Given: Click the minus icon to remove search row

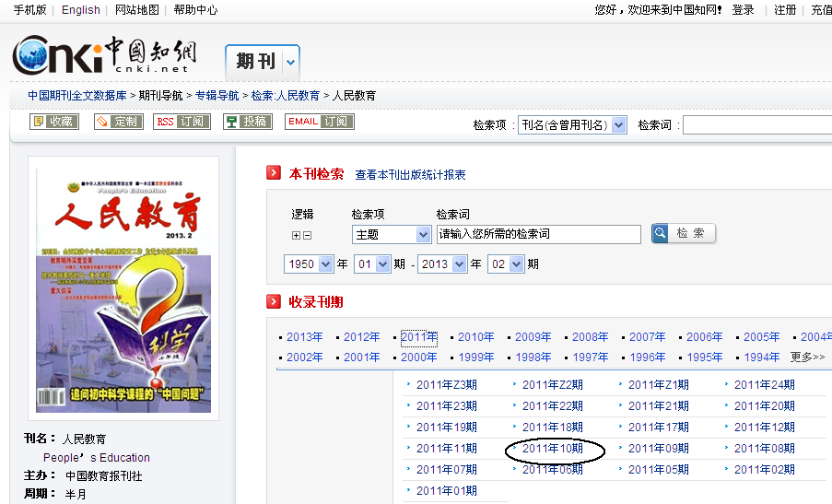Looking at the screenshot, I should point(307,235).
